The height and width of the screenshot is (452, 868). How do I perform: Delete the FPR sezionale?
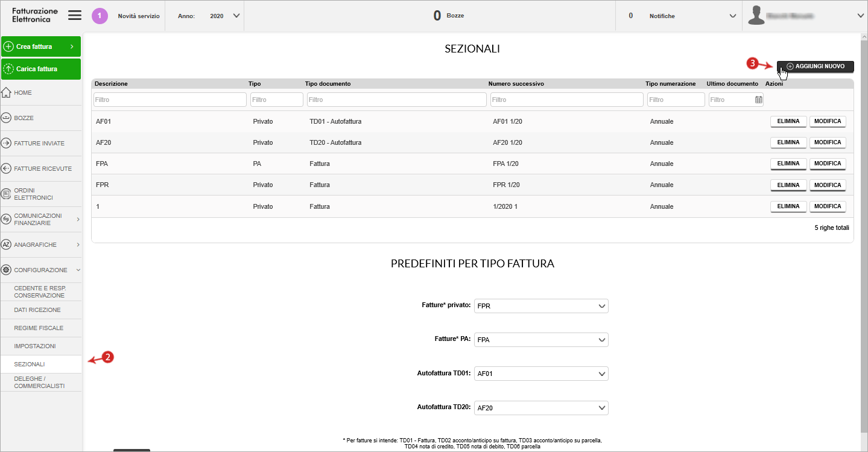(788, 185)
